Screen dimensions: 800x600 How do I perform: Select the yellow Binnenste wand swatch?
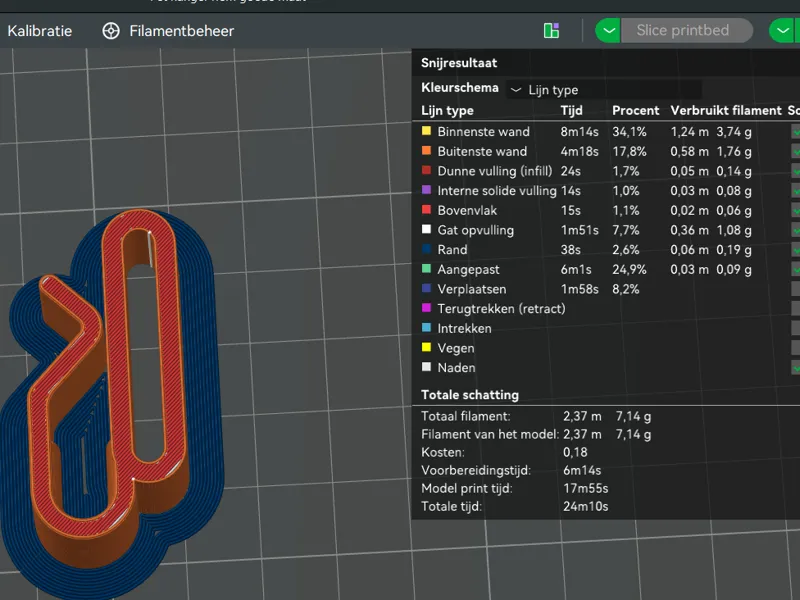pyautogui.click(x=427, y=131)
